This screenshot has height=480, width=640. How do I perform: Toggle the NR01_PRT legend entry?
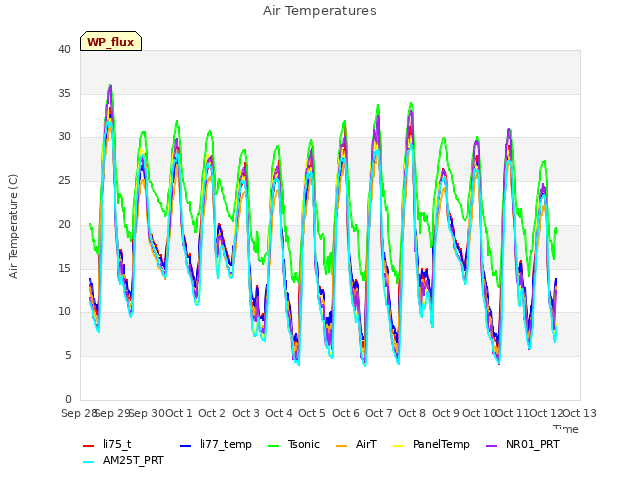coord(522,444)
